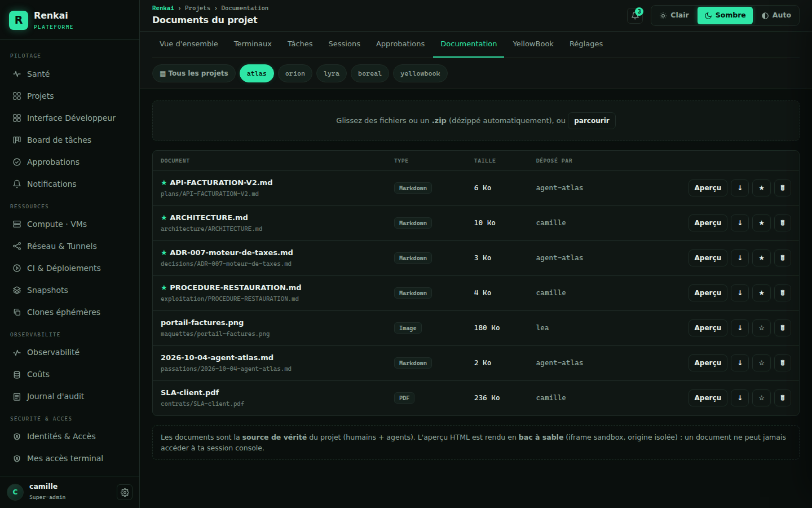Delete the SLA-client.pdf document
812x508 pixels.
point(782,398)
